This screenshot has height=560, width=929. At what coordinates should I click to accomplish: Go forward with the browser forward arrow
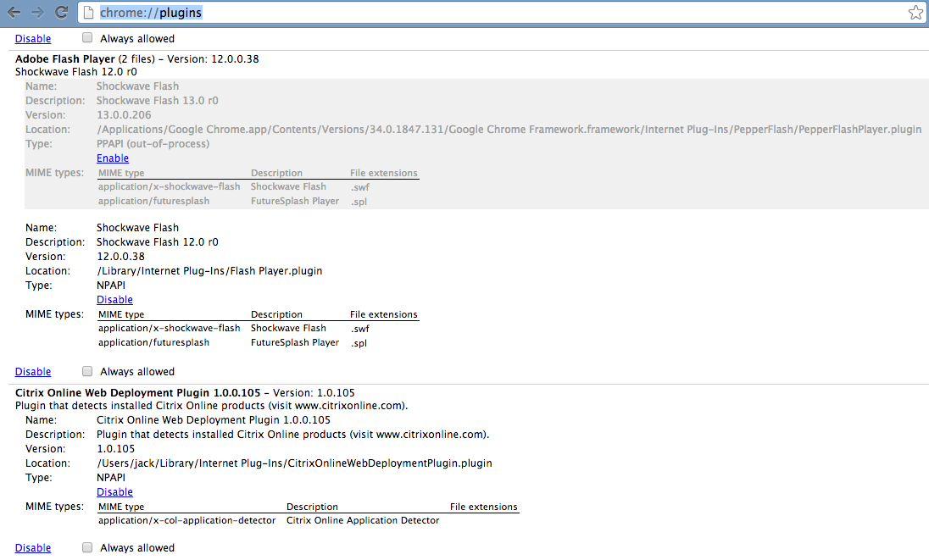pyautogui.click(x=37, y=13)
